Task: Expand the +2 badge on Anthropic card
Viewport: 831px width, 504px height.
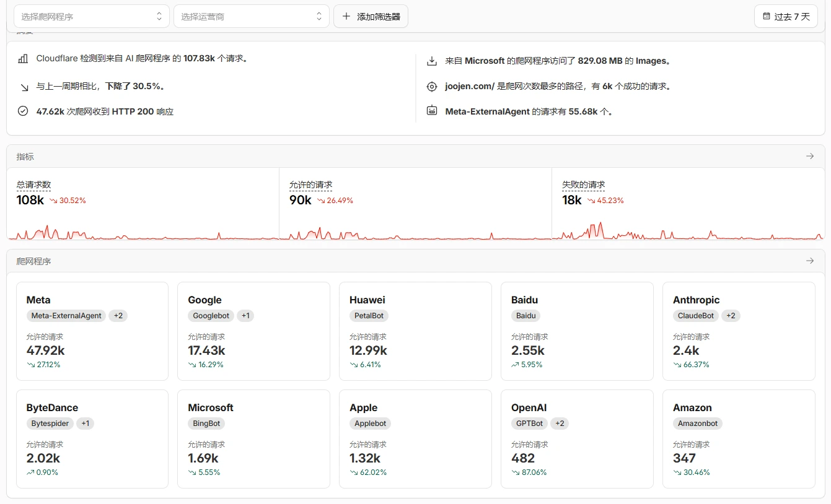Action: [731, 316]
